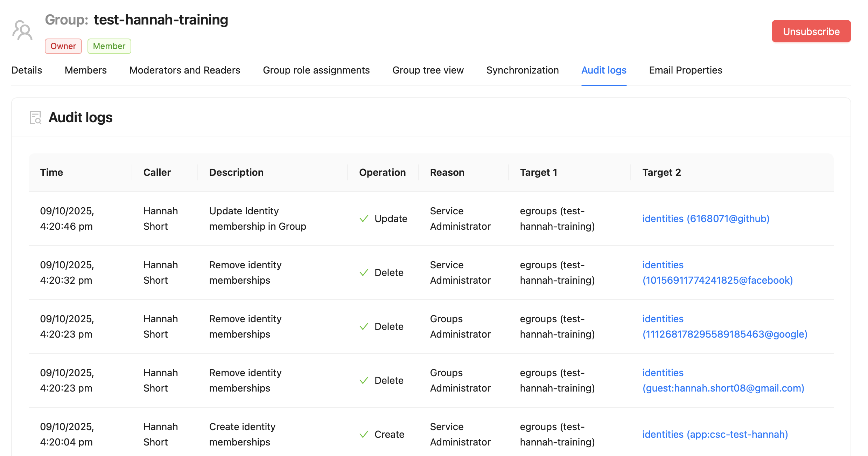Open Moderators and Readers tab
868x456 pixels.
tap(185, 70)
